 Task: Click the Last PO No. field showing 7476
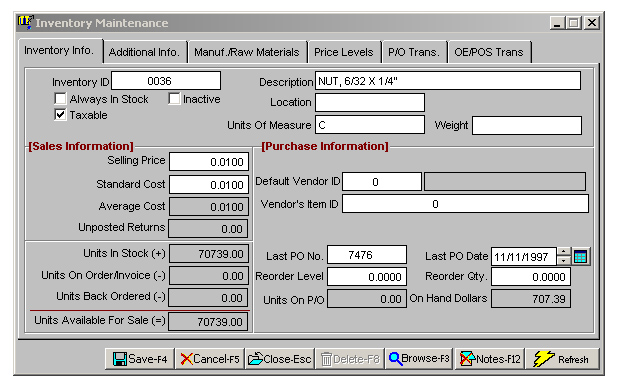pos(367,255)
